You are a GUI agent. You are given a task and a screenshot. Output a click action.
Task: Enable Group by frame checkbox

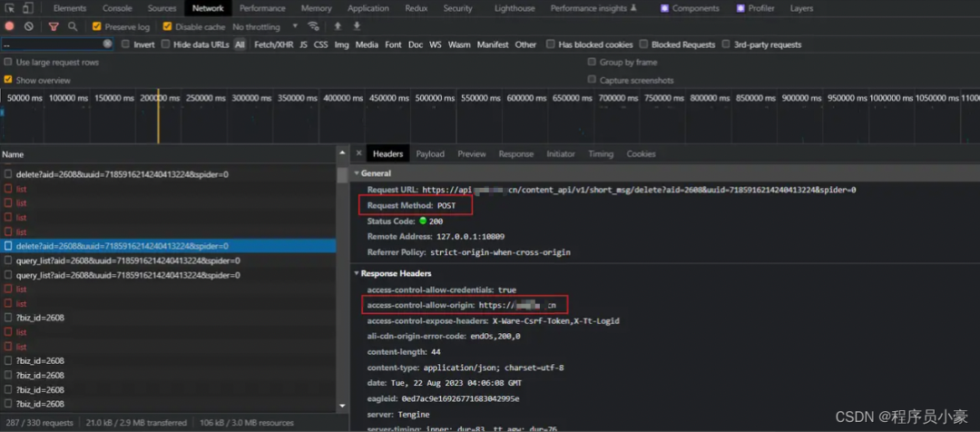(592, 62)
